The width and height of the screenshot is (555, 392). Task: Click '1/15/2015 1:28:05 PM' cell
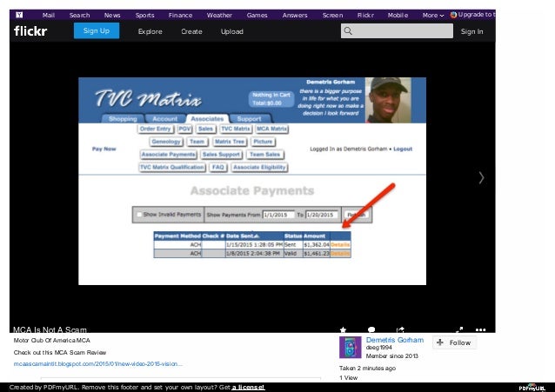point(255,245)
